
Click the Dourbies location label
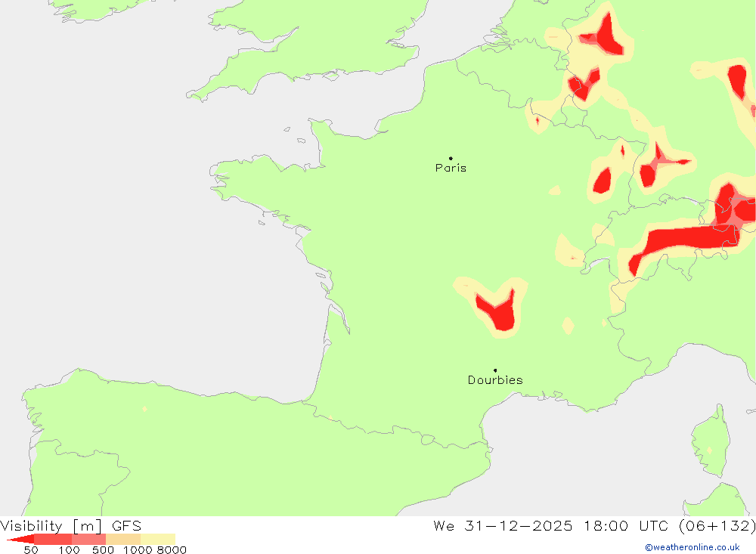pyautogui.click(x=495, y=380)
